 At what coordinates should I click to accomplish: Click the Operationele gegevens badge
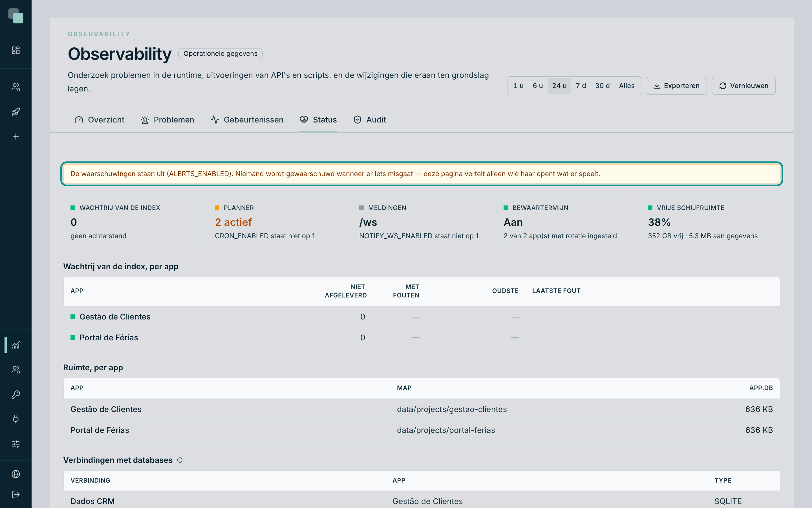point(220,54)
